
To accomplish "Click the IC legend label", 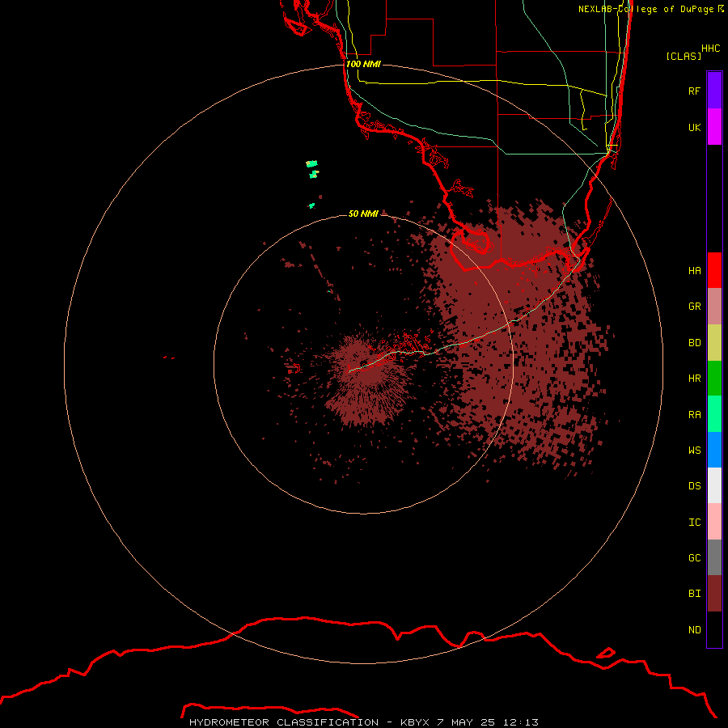I will pos(694,523).
